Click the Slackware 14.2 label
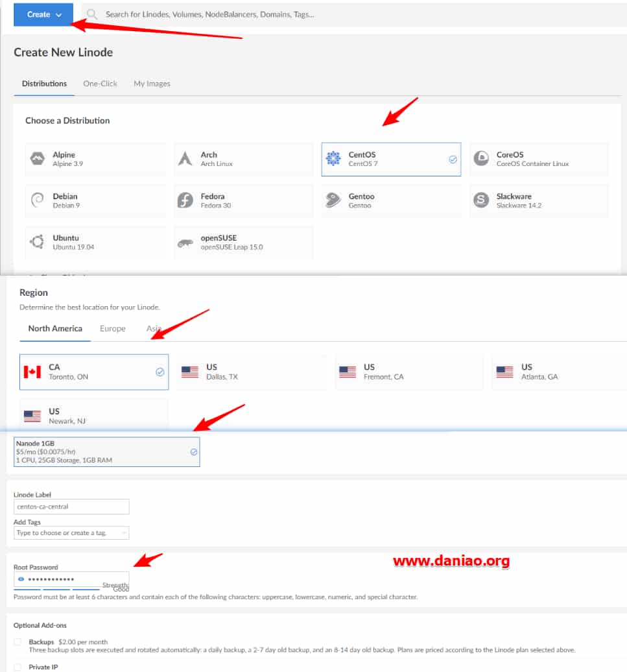 click(x=519, y=205)
